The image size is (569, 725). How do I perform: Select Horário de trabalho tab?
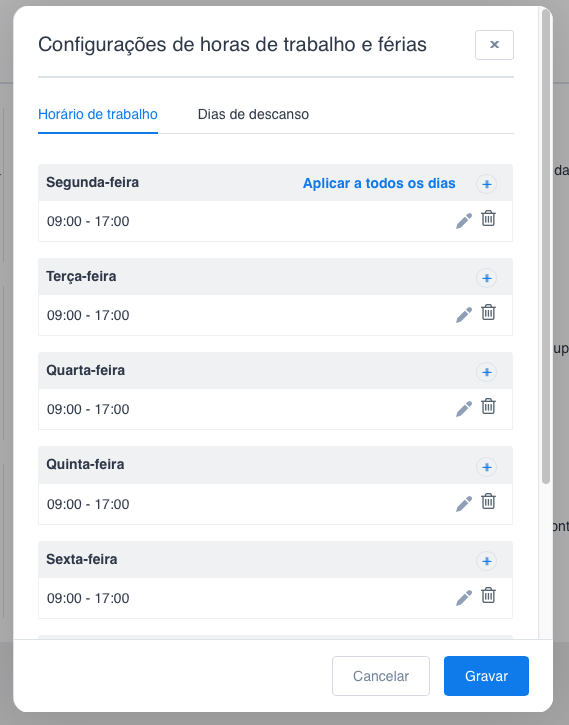tap(98, 114)
